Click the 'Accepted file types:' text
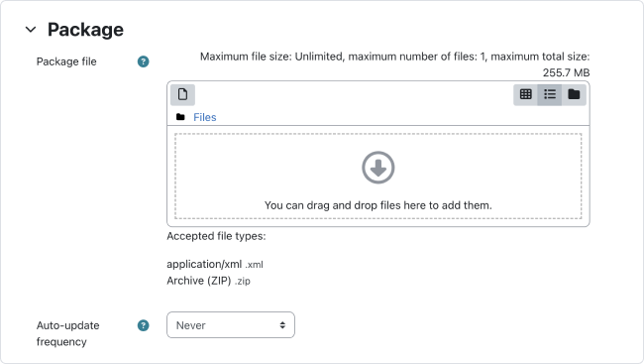The height and width of the screenshot is (364, 644). coord(216,236)
